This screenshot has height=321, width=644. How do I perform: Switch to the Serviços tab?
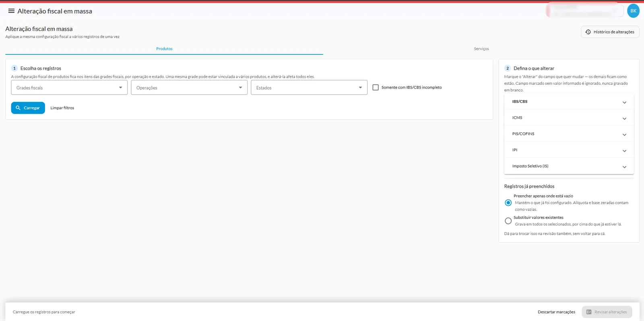(481, 49)
